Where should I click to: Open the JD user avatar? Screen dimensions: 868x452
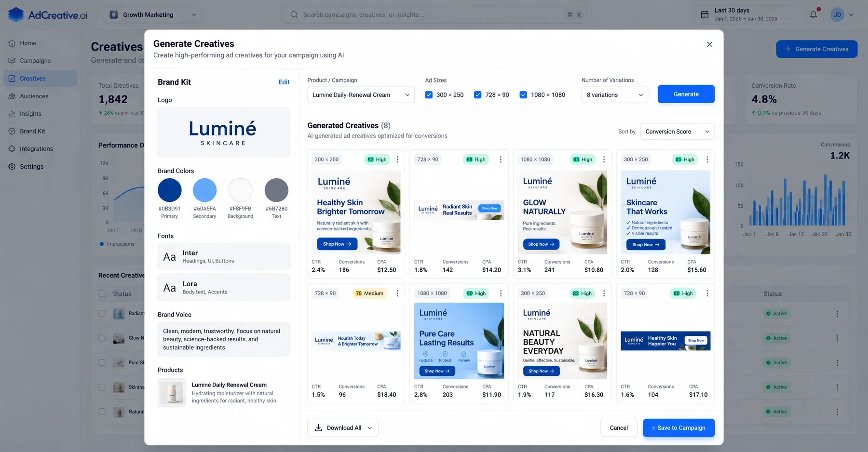click(838, 14)
